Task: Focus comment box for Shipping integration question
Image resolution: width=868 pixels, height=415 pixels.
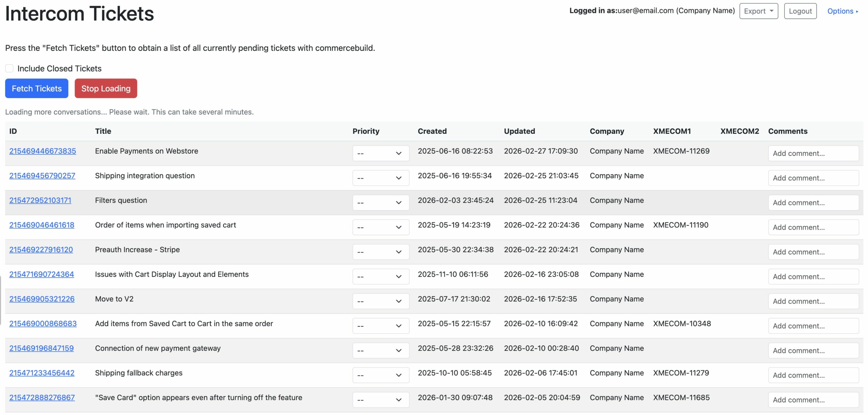Action: pos(813,178)
